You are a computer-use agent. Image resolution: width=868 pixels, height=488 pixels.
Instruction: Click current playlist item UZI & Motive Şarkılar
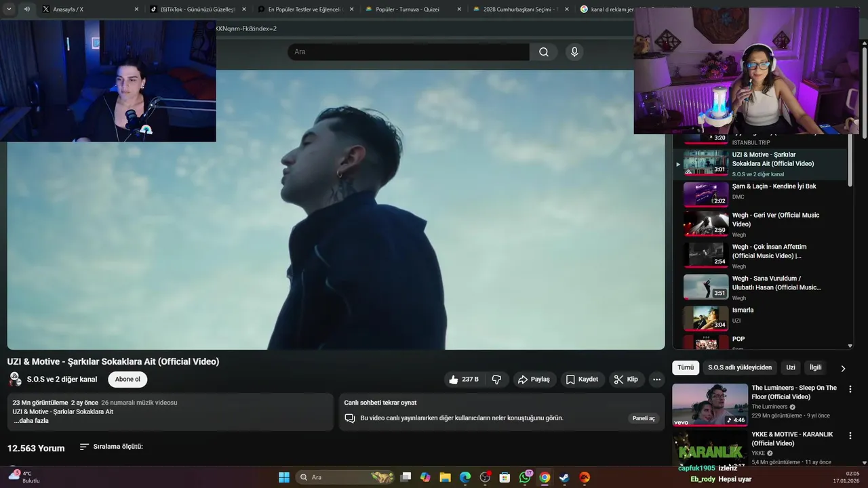(759, 163)
